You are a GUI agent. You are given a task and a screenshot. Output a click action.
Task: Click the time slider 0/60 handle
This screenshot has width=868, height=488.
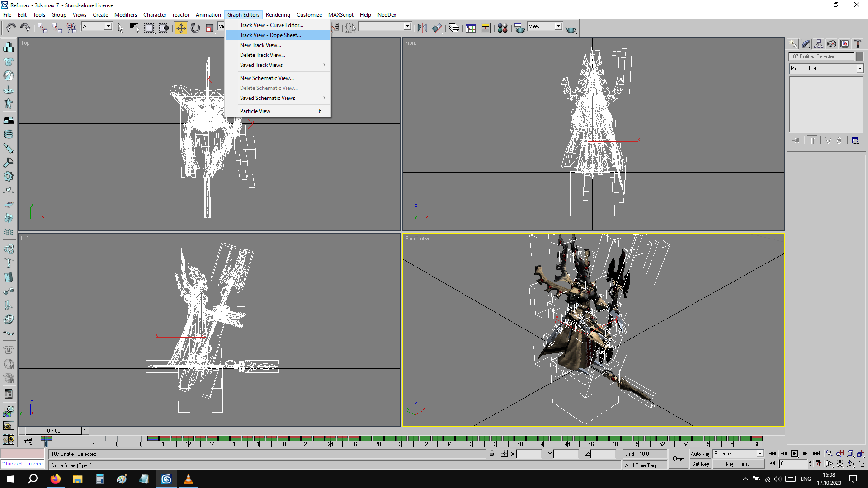pyautogui.click(x=53, y=431)
